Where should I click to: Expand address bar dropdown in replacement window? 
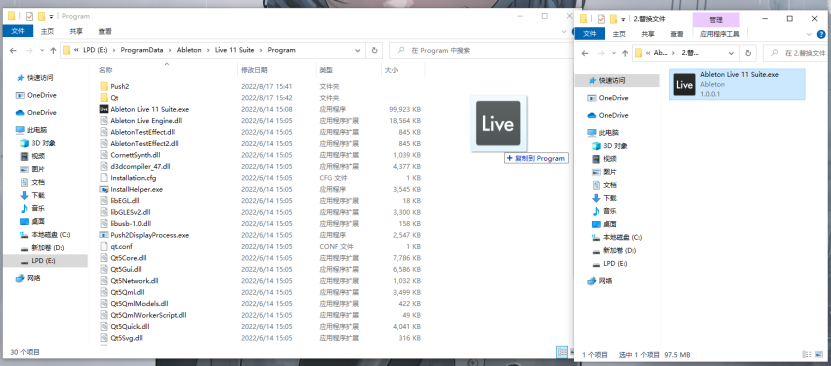click(731, 53)
